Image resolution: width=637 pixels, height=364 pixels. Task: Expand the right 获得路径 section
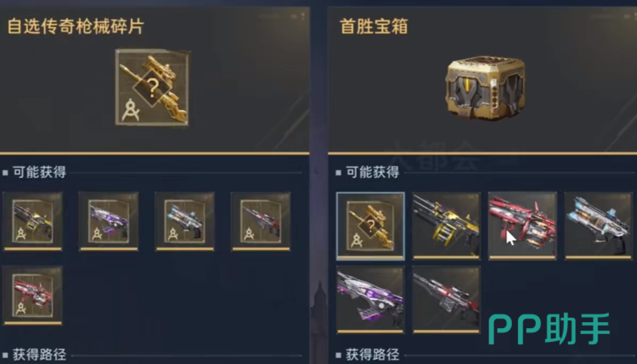tap(372, 354)
